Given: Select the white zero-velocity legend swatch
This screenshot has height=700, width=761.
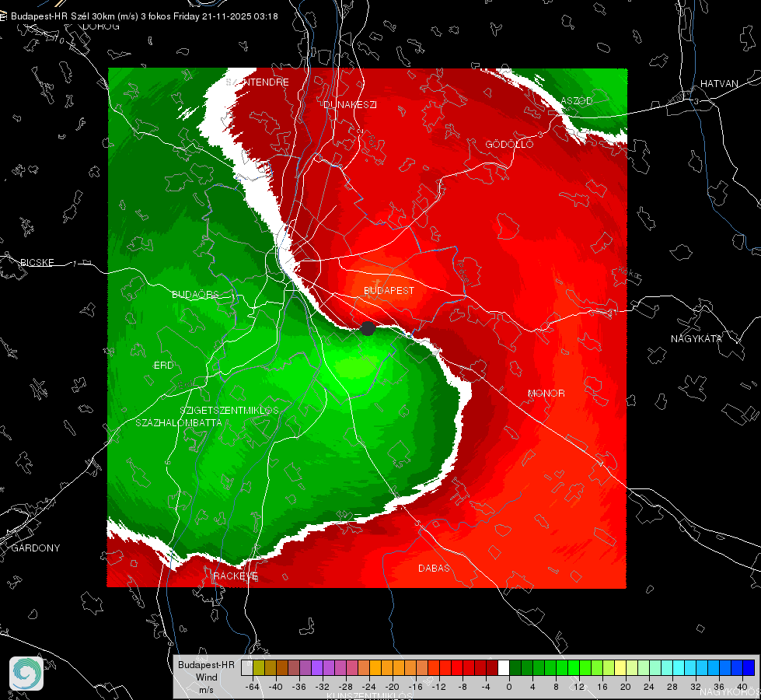Looking at the screenshot, I should click(x=504, y=667).
